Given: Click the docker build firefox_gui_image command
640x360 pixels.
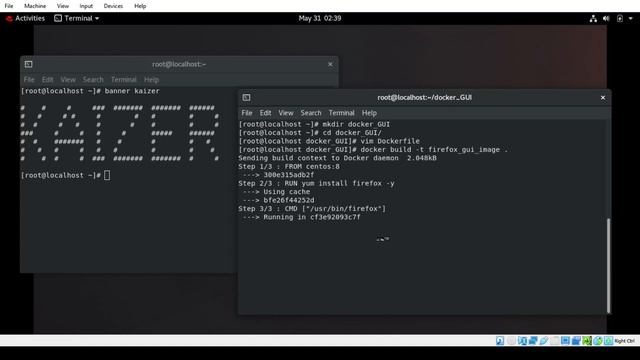Looking at the screenshot, I should pyautogui.click(x=373, y=150).
